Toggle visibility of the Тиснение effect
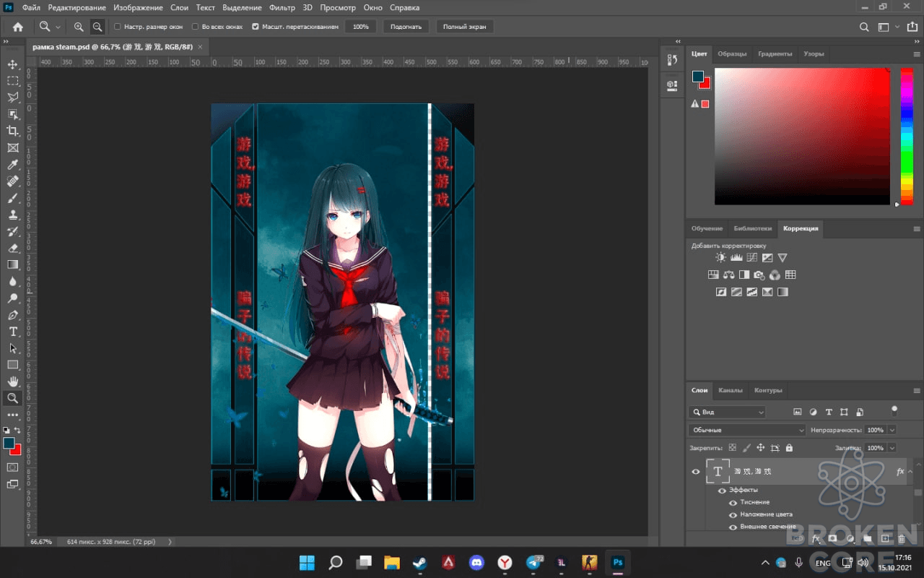924x578 pixels. coord(733,502)
